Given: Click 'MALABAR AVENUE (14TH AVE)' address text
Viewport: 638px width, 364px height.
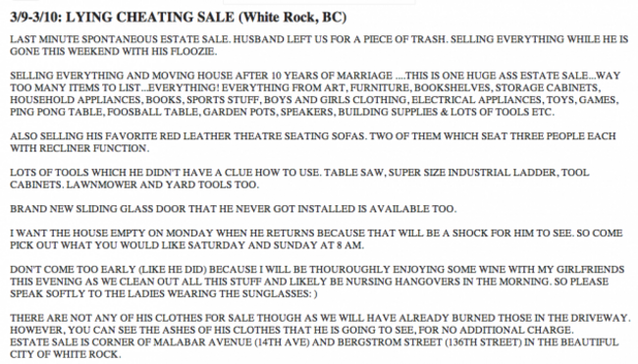Looking at the screenshot, I should (232, 342).
